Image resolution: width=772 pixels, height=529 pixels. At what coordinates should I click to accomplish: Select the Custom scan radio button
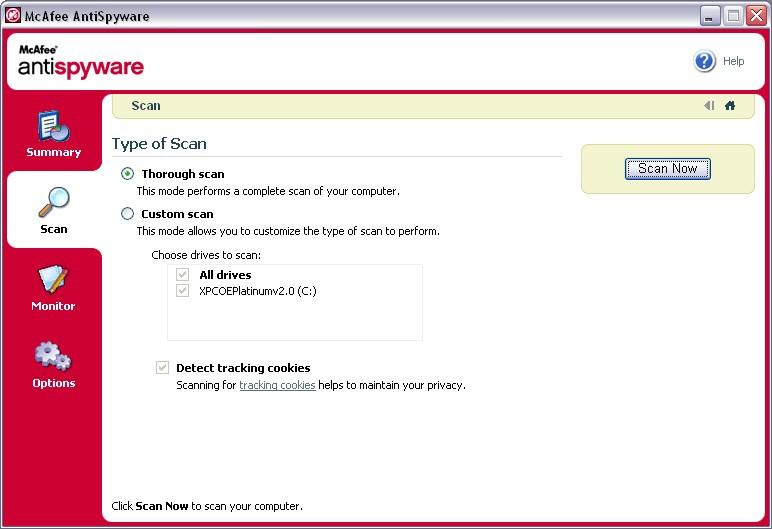click(128, 213)
